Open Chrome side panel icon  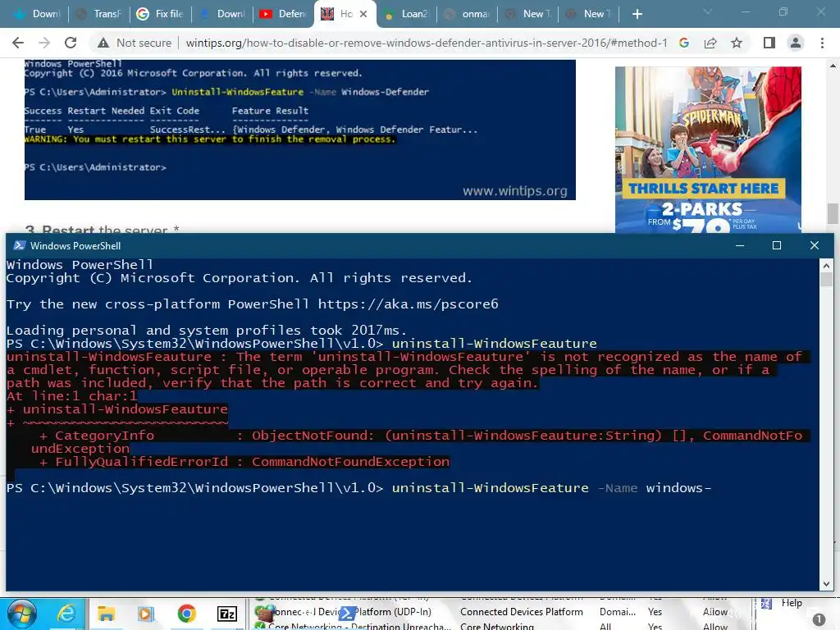pyautogui.click(x=769, y=43)
